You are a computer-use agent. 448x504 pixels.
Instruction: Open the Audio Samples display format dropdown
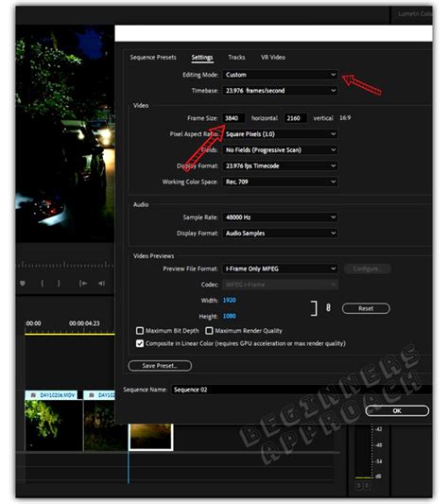tap(280, 233)
